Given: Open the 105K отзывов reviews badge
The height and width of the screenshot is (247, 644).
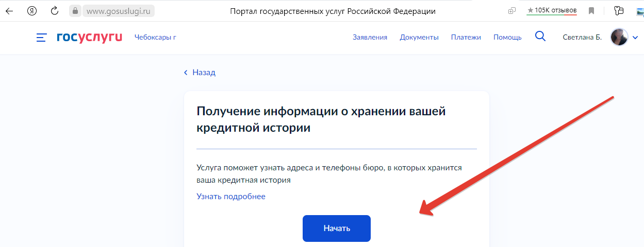Looking at the screenshot, I should (552, 10).
